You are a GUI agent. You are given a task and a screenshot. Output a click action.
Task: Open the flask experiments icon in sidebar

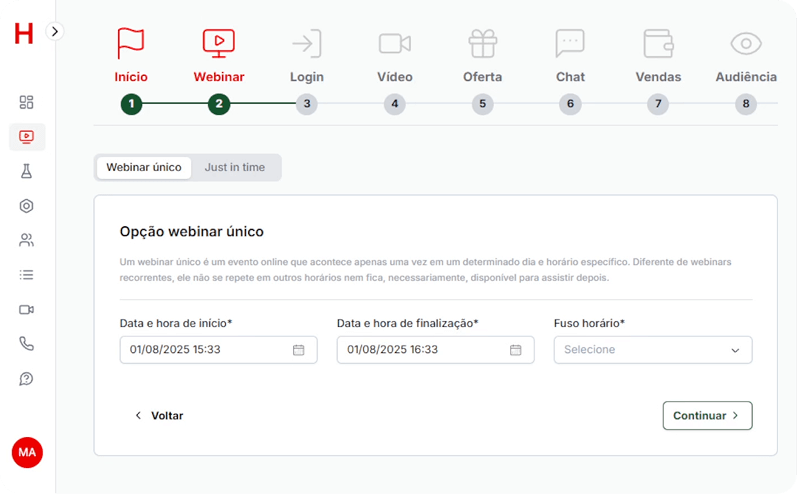[27, 171]
